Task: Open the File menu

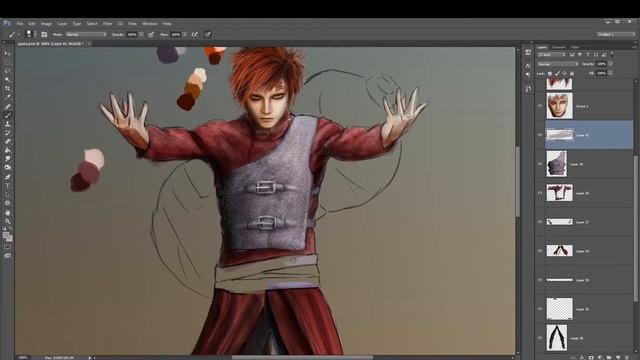Action: (20, 24)
